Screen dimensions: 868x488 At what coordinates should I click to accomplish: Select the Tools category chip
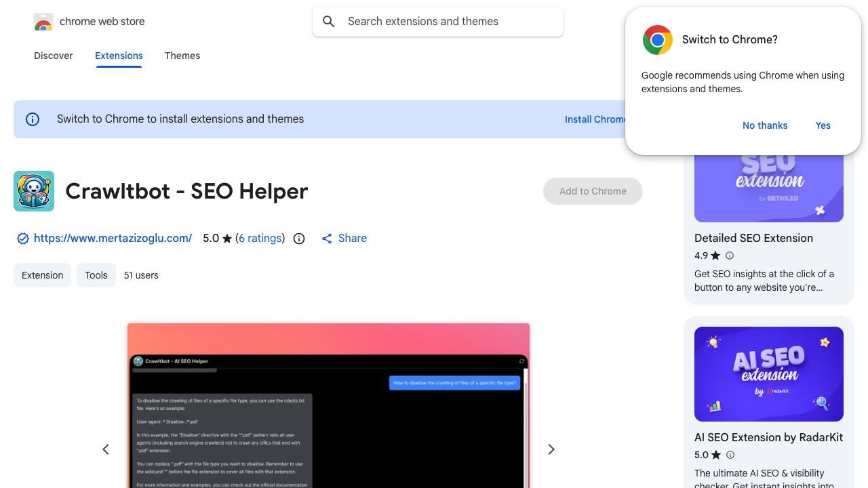(96, 275)
